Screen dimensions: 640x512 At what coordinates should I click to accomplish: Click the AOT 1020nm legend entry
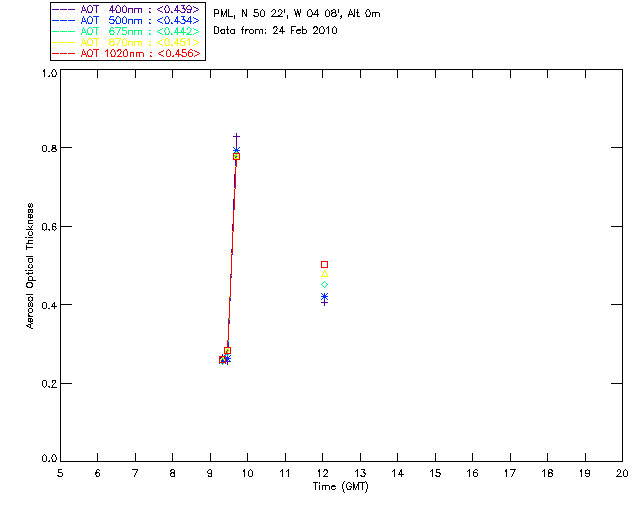[x=127, y=53]
